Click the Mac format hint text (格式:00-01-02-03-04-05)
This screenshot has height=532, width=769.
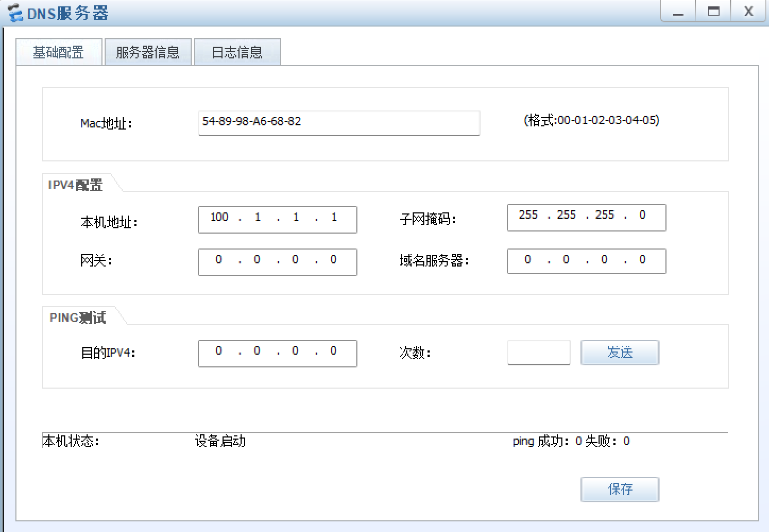click(592, 121)
